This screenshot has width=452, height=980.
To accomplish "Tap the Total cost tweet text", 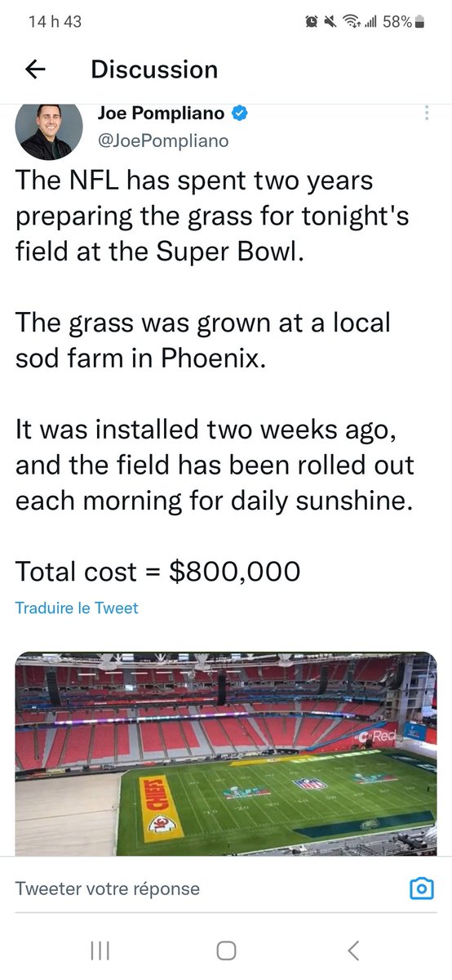I will click(x=157, y=571).
